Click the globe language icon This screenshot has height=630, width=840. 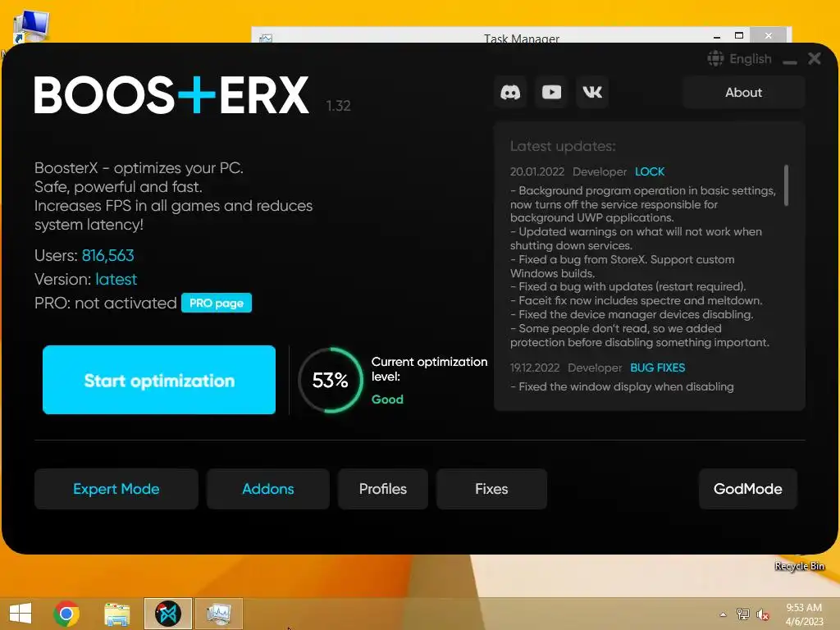715,58
